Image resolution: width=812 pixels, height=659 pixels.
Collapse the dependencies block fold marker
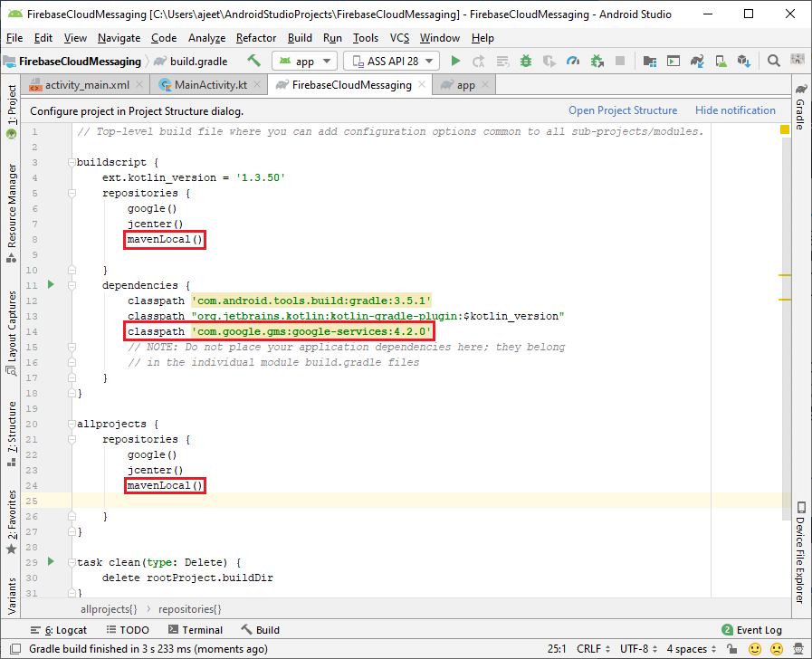72,285
